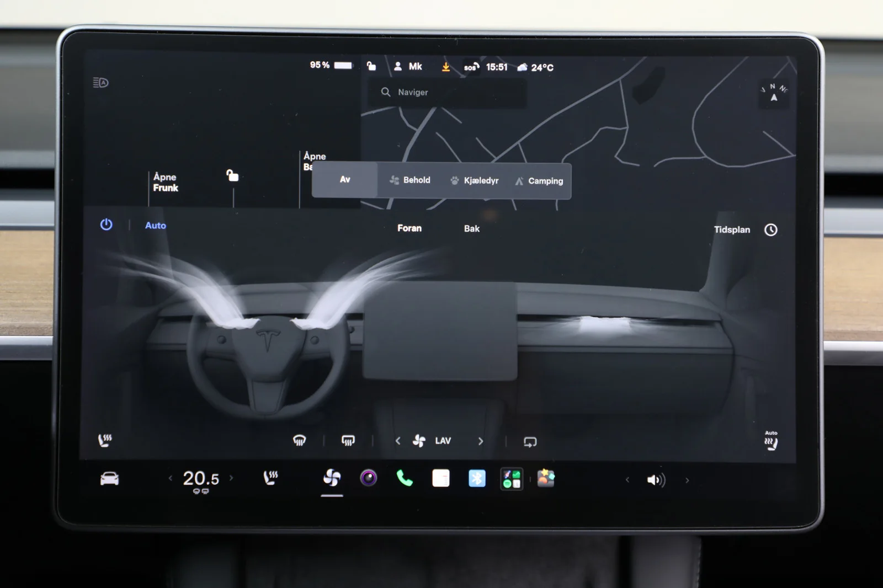Select the Behold climate mode
This screenshot has height=588, width=883.
point(410,180)
